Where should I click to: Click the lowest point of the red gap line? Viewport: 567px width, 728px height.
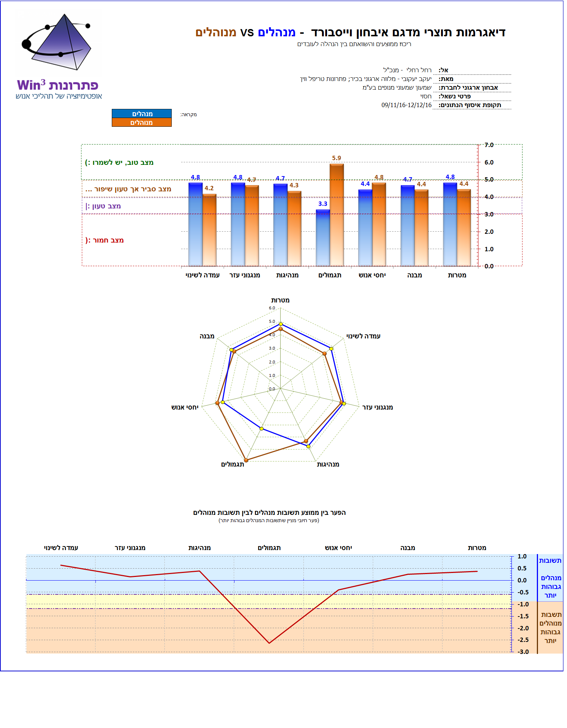click(269, 643)
